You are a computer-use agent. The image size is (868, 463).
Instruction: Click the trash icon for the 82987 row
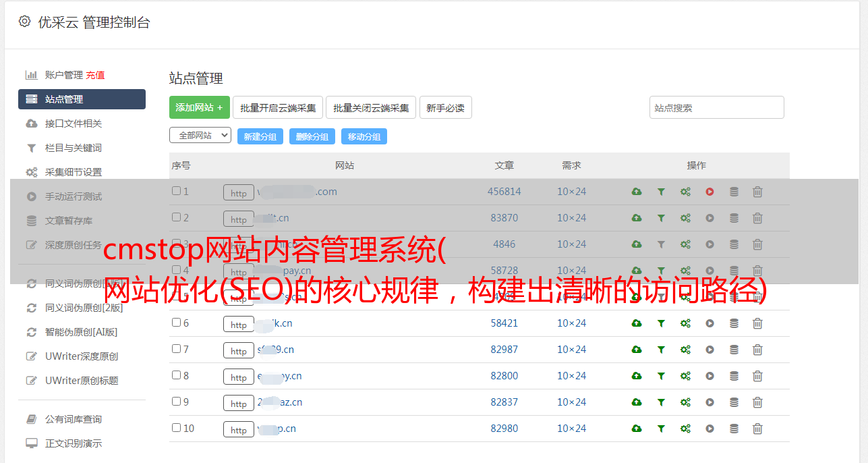click(757, 350)
